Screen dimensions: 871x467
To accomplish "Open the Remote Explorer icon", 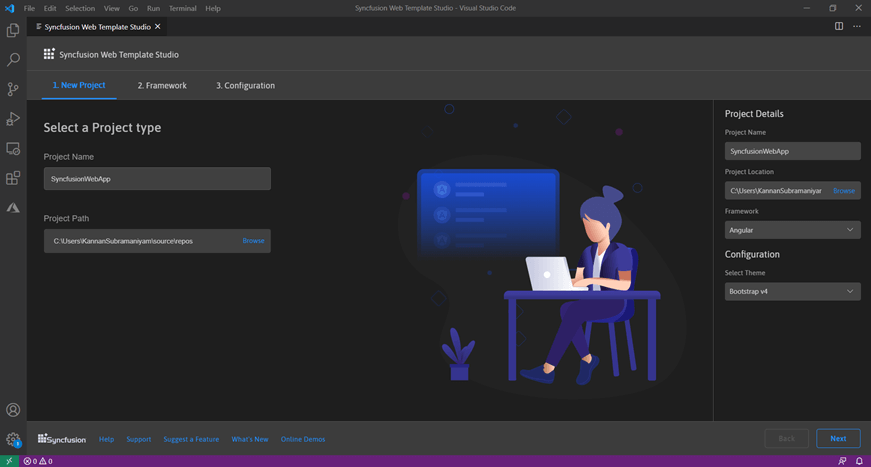I will [x=13, y=149].
